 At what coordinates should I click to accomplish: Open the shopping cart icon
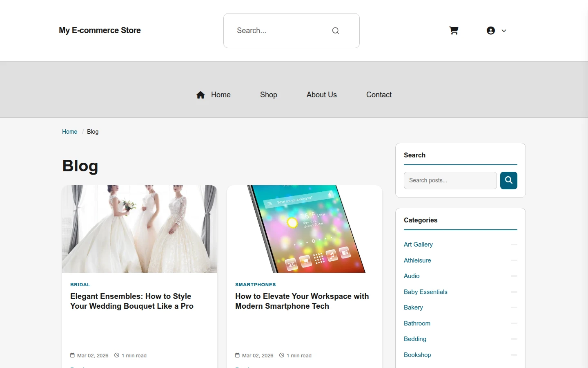454,31
